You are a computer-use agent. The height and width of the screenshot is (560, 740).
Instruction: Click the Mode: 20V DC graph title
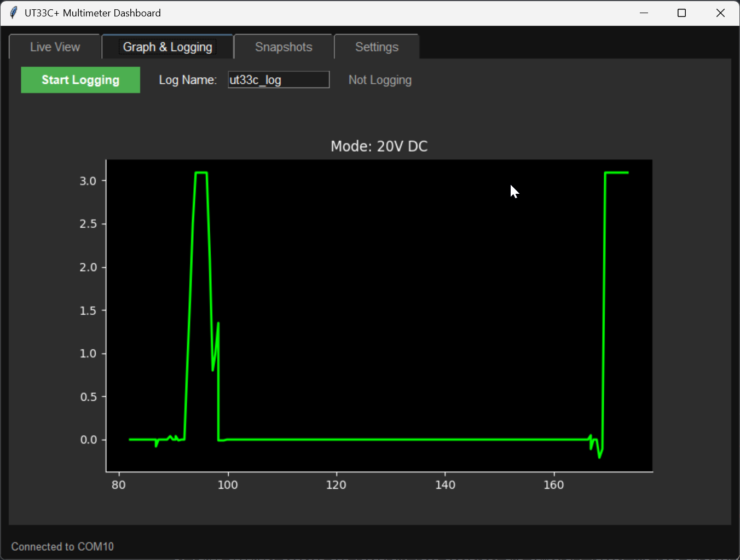tap(379, 146)
